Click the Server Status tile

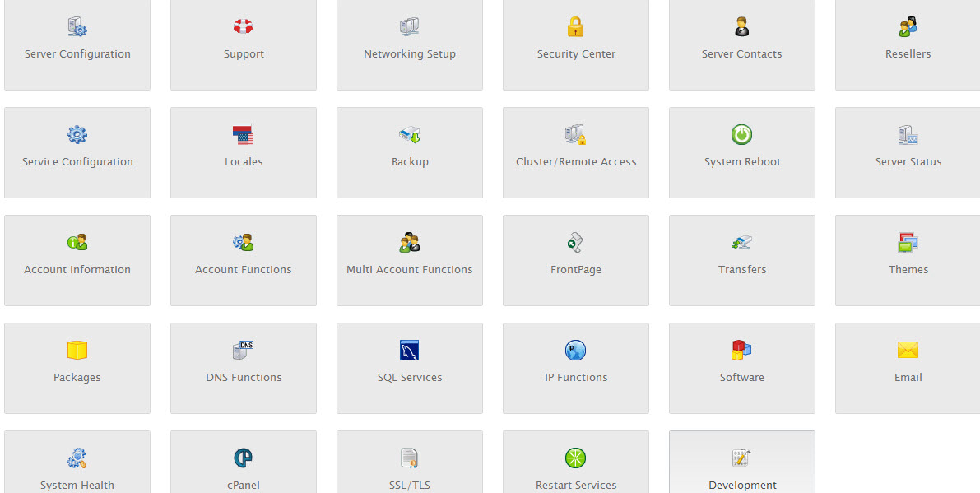pos(908,152)
